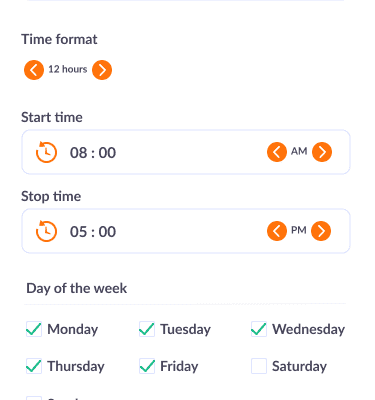
Task: Uncheck the Wednesday checkbox
Action: [259, 329]
